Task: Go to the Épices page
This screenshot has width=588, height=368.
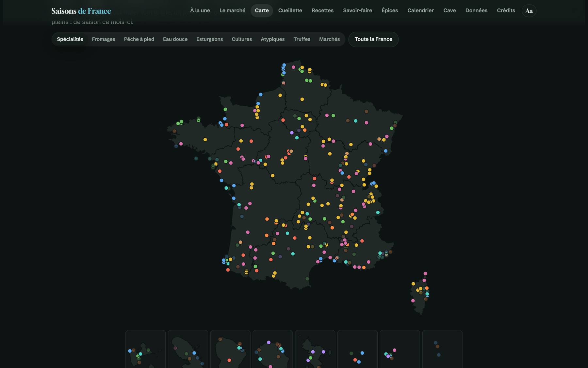Action: [x=390, y=10]
